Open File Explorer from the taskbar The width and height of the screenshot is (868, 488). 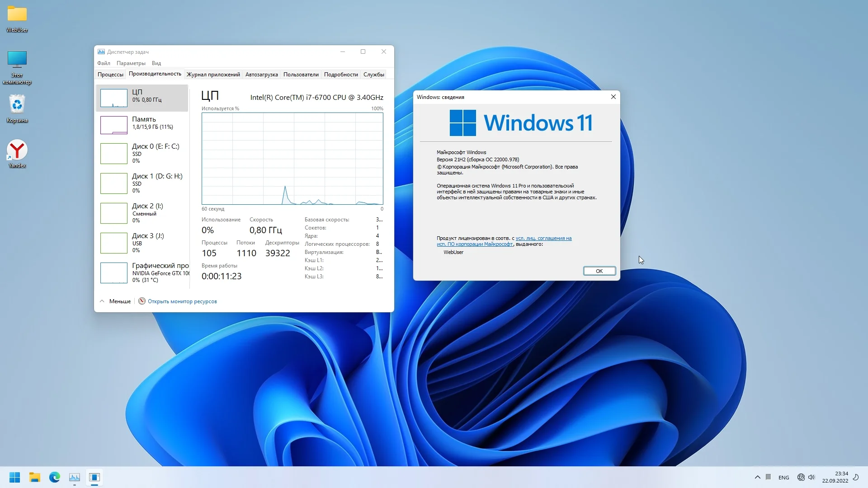tap(34, 477)
